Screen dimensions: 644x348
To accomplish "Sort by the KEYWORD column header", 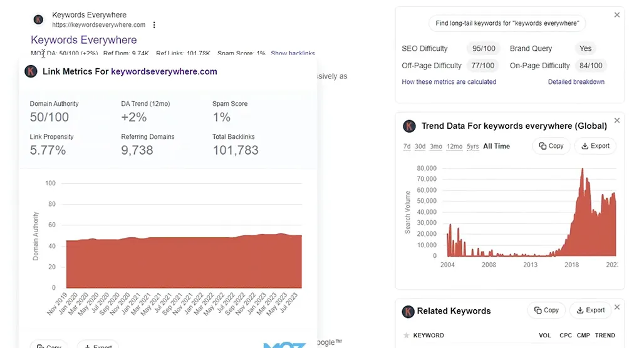I will pos(428,335).
